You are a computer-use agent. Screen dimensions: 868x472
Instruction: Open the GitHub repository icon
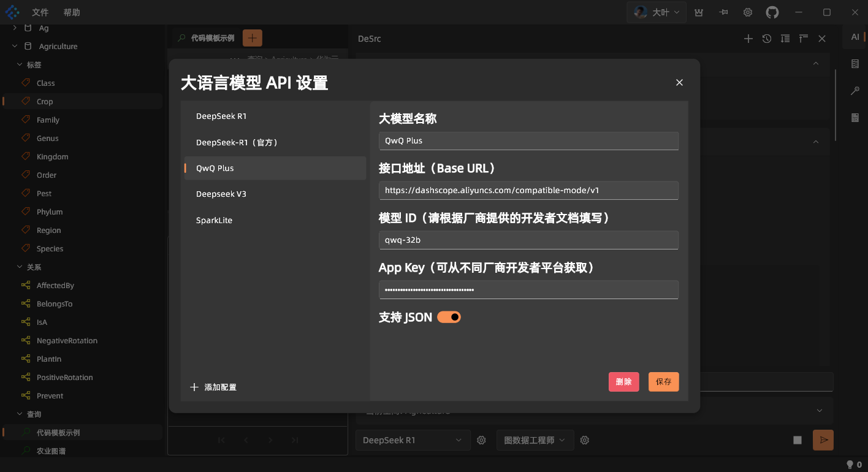pos(772,12)
